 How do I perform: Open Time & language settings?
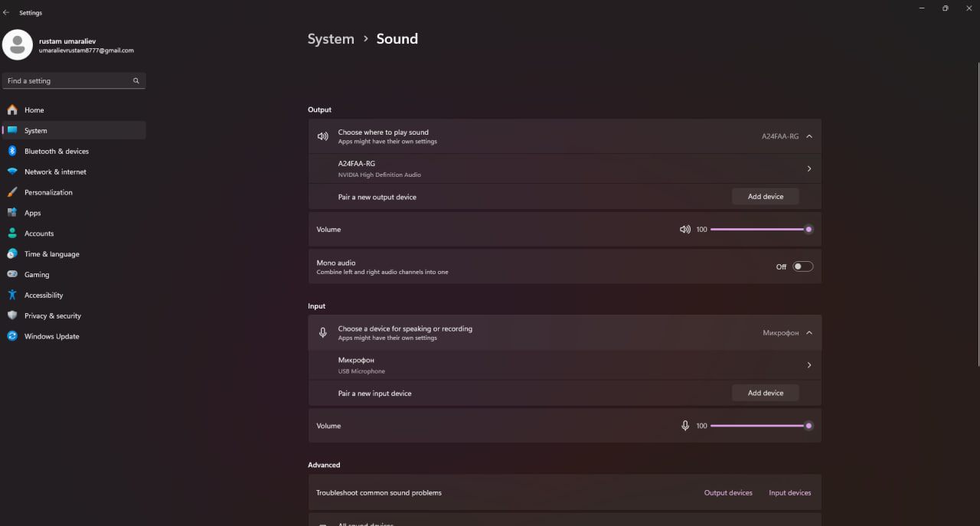click(x=73, y=253)
